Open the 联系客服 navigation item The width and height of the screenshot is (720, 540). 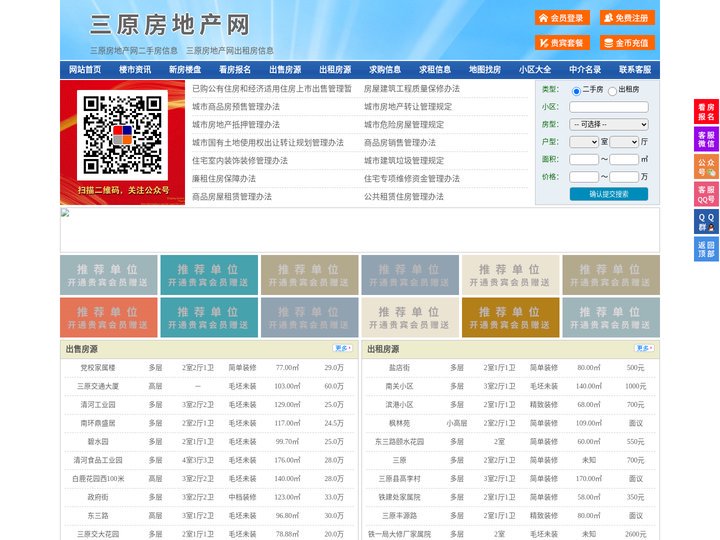coord(635,70)
